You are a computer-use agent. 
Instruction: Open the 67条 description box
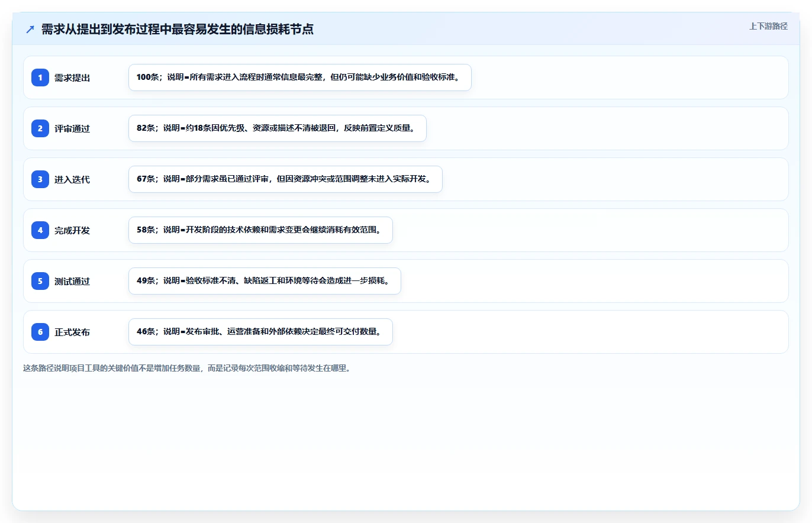point(285,179)
